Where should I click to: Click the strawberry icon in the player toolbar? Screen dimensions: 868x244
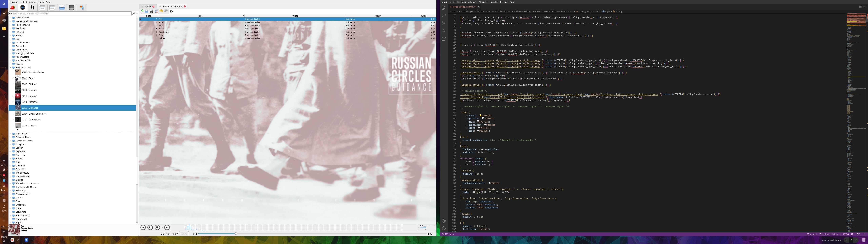[x=13, y=7]
